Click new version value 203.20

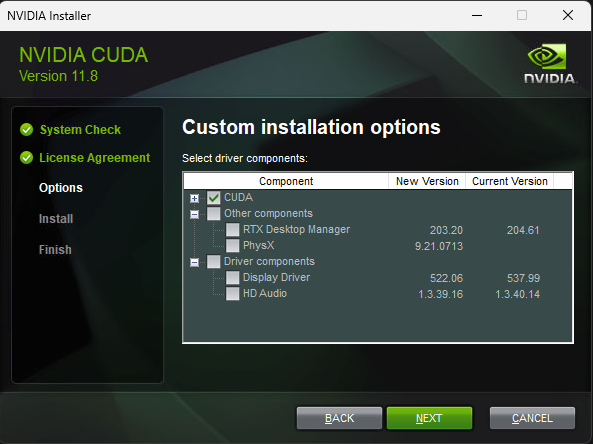tap(446, 230)
